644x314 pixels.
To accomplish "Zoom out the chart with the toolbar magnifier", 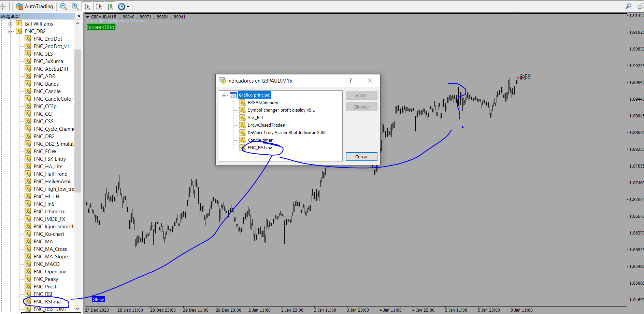I will coord(63,6).
